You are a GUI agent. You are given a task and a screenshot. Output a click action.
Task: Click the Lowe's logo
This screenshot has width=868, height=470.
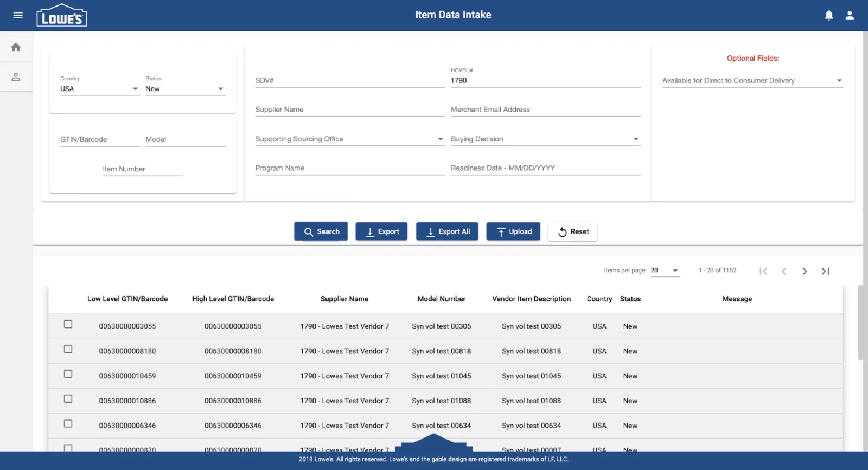coord(62,15)
